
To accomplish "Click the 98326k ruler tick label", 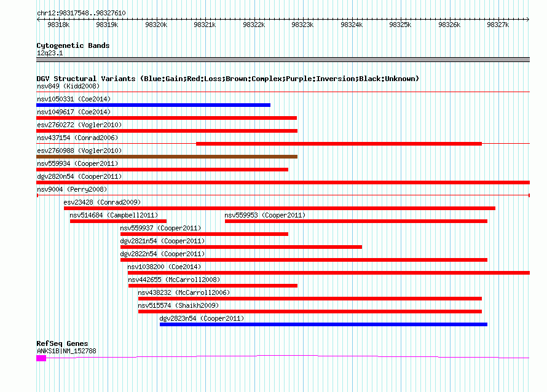I will tap(449, 25).
